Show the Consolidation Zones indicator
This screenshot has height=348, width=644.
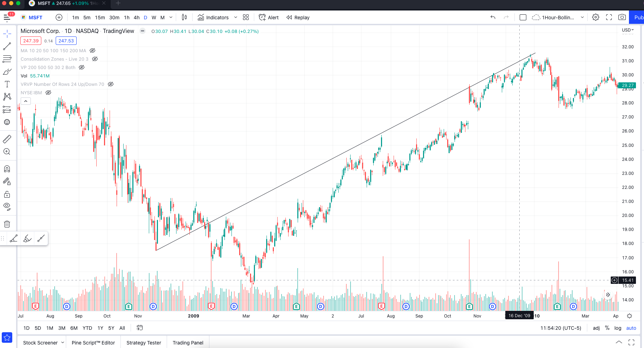[x=95, y=59]
